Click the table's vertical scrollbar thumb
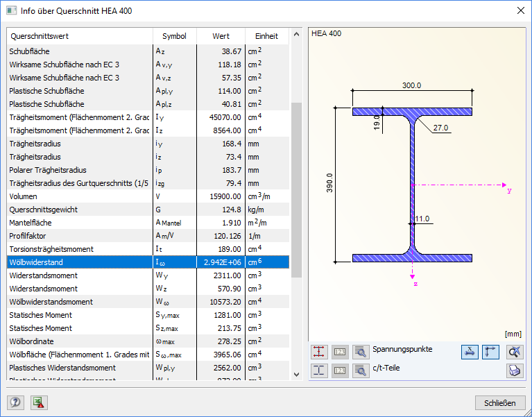Image resolution: width=532 pixels, height=417 pixels. click(x=296, y=190)
